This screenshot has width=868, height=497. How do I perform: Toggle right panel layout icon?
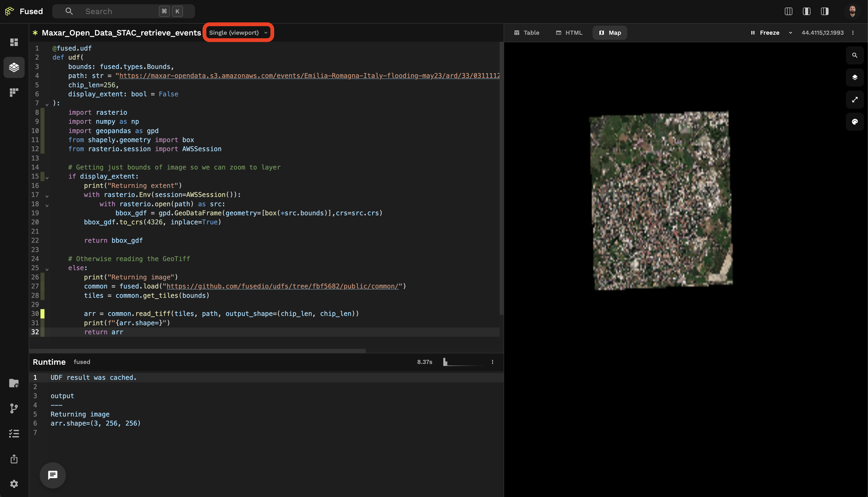click(824, 11)
